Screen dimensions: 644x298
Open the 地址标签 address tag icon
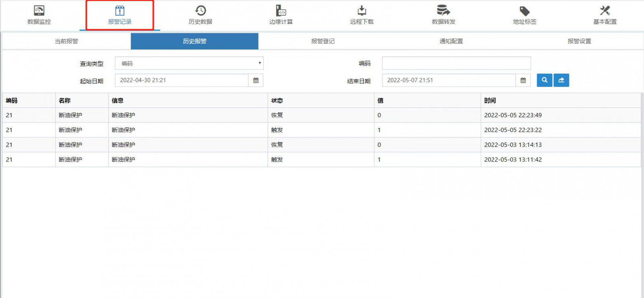coord(524,11)
